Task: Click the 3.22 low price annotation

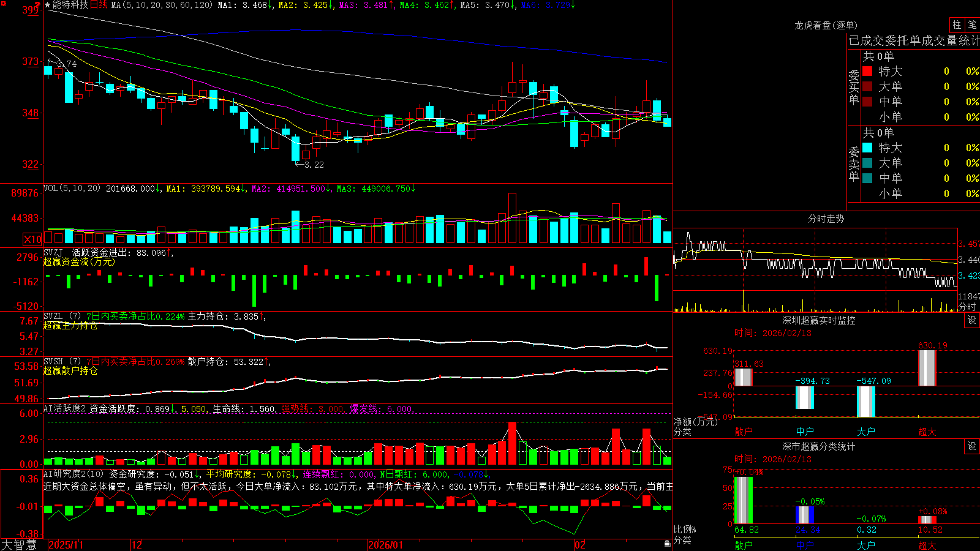Action: (x=314, y=164)
